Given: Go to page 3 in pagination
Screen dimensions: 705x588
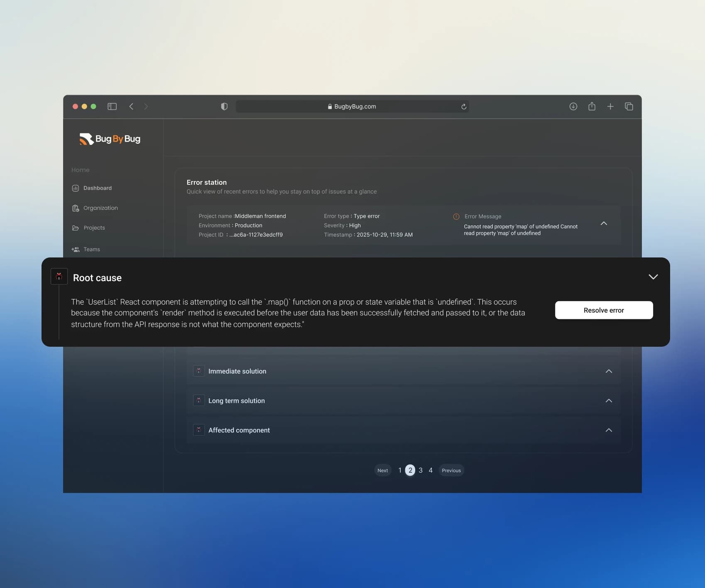Looking at the screenshot, I should click(421, 470).
